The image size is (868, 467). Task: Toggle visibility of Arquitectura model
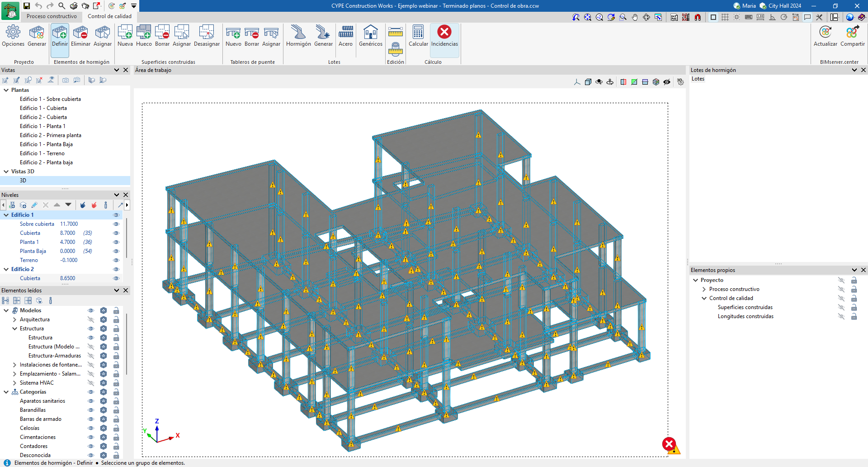(x=91, y=319)
